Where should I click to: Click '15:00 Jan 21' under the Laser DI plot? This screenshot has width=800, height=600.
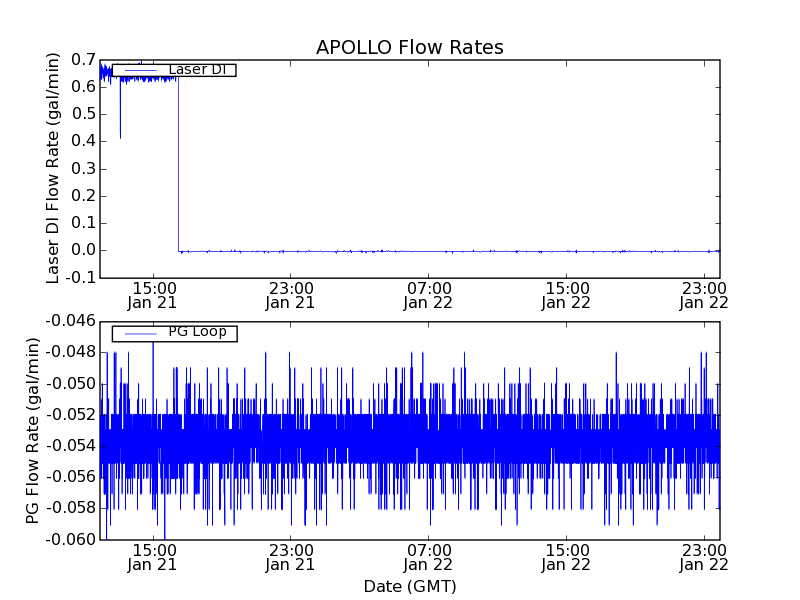tap(153, 295)
